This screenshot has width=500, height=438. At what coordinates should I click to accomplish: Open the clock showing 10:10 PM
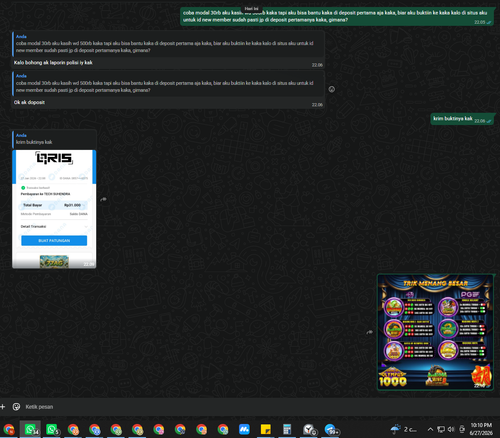[x=481, y=429]
